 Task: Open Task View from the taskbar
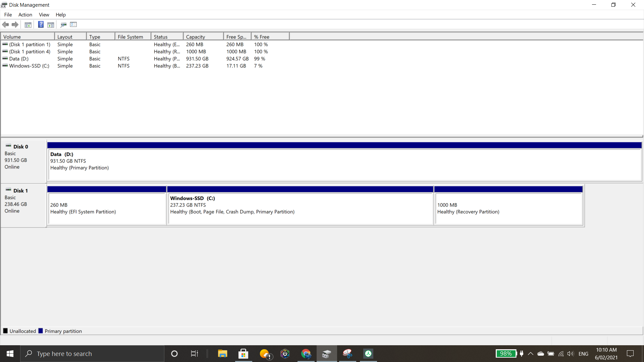pos(194,354)
